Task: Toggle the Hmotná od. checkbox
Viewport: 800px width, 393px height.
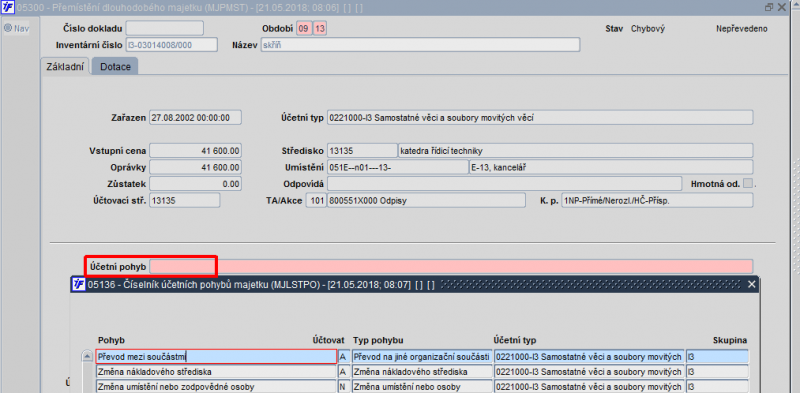Action: [x=748, y=183]
